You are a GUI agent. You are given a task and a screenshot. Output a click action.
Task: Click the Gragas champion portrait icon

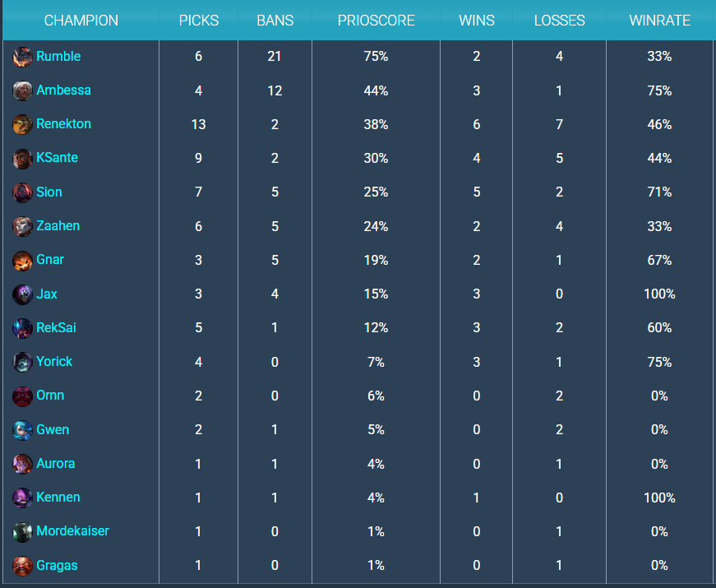click(23, 566)
